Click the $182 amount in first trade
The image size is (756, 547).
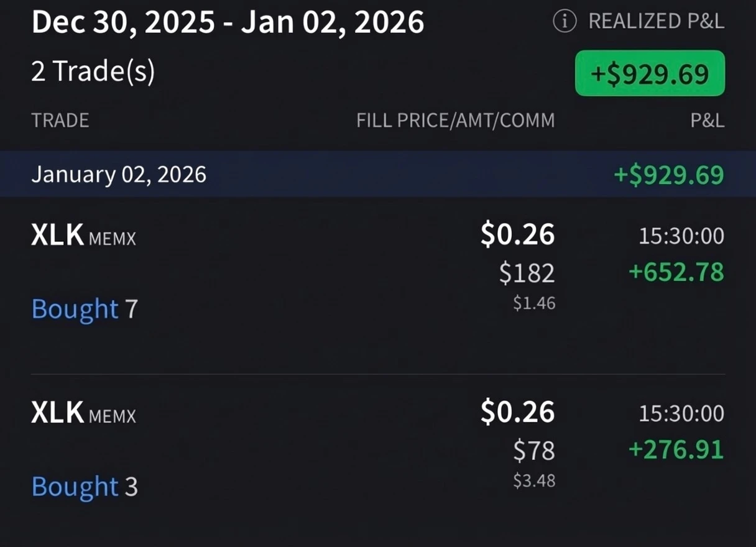point(527,273)
